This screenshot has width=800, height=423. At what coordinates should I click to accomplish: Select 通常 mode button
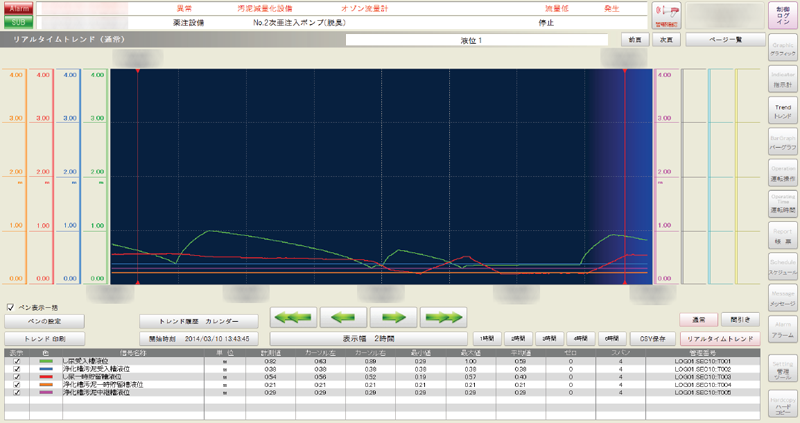(698, 320)
